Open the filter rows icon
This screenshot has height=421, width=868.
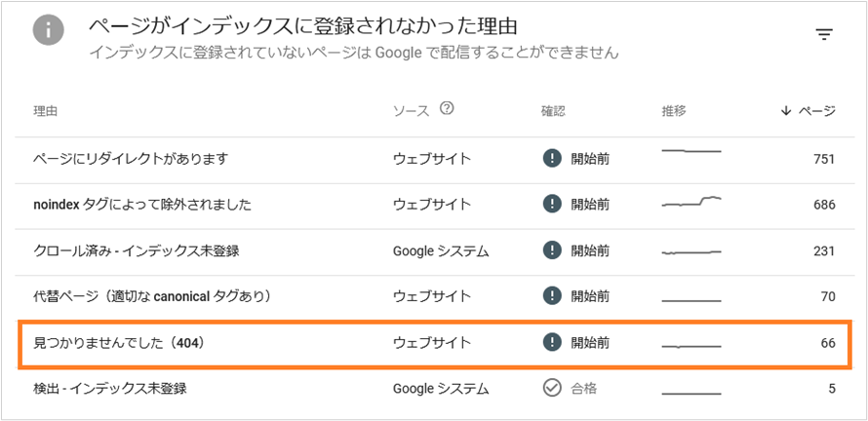point(824,34)
